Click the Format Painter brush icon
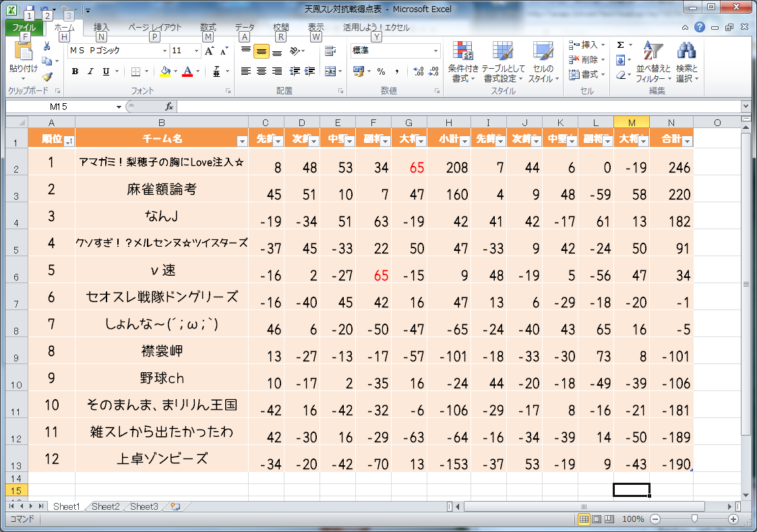Viewport: 757px width, 532px height. [47, 77]
